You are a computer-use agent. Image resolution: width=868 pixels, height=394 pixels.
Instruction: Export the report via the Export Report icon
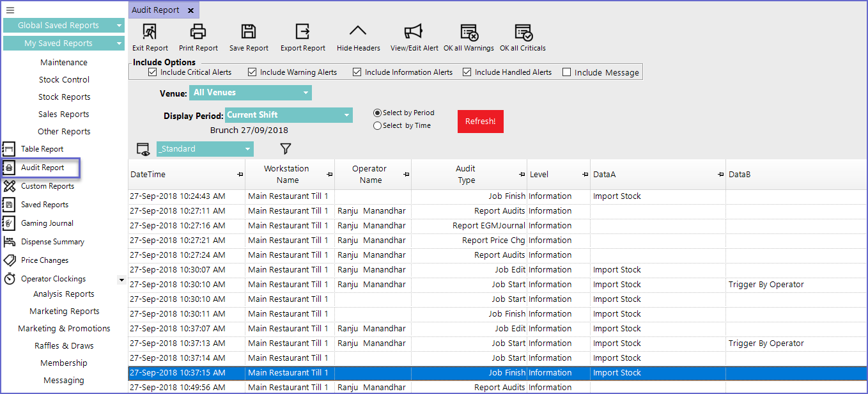(x=302, y=32)
